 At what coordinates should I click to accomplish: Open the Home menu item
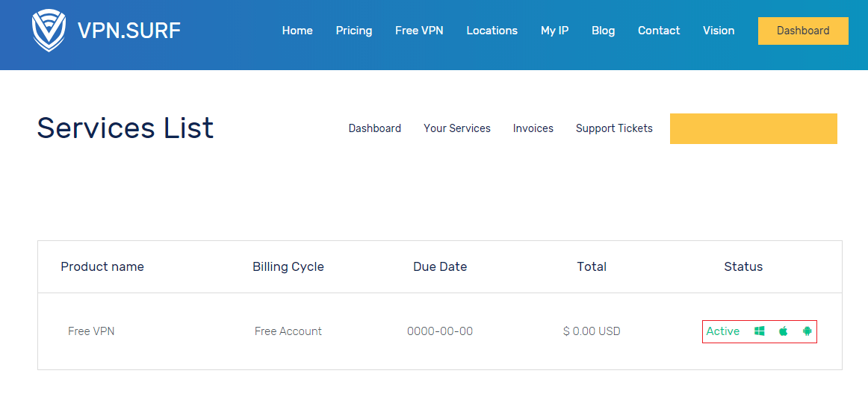click(297, 31)
